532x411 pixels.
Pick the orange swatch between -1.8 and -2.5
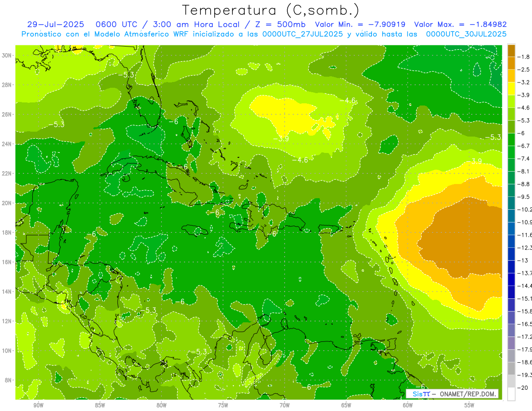511,63
